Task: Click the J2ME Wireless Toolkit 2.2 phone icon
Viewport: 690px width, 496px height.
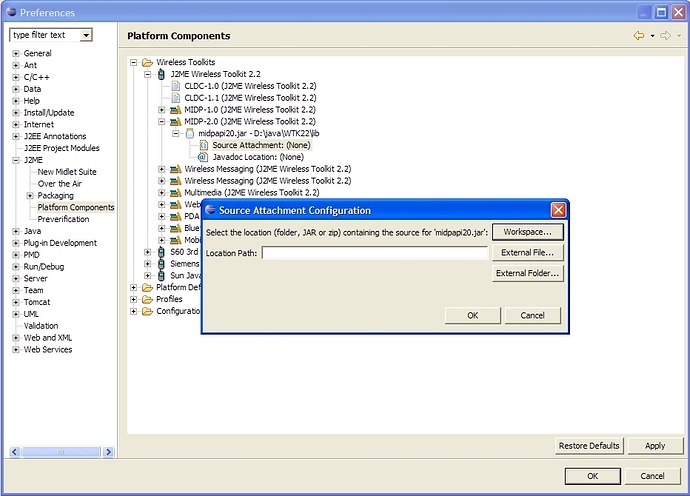Action: (161, 74)
